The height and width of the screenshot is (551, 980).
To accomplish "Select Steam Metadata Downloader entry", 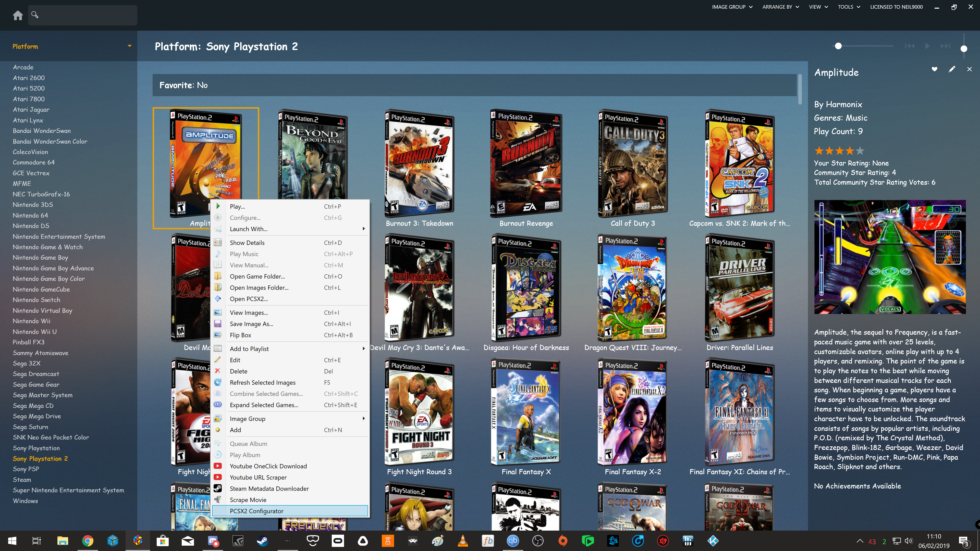I will (x=290, y=489).
